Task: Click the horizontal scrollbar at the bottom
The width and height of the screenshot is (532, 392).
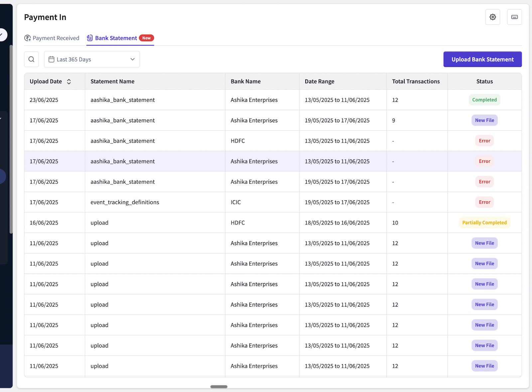Action: coord(219,387)
